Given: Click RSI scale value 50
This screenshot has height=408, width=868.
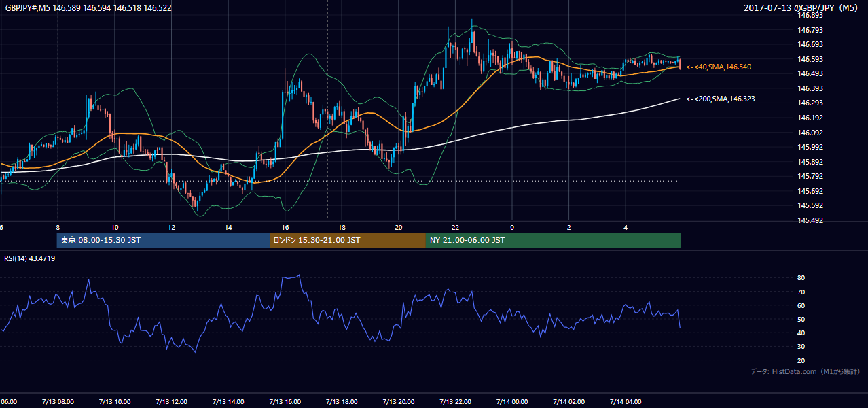Looking at the screenshot, I should click(801, 319).
